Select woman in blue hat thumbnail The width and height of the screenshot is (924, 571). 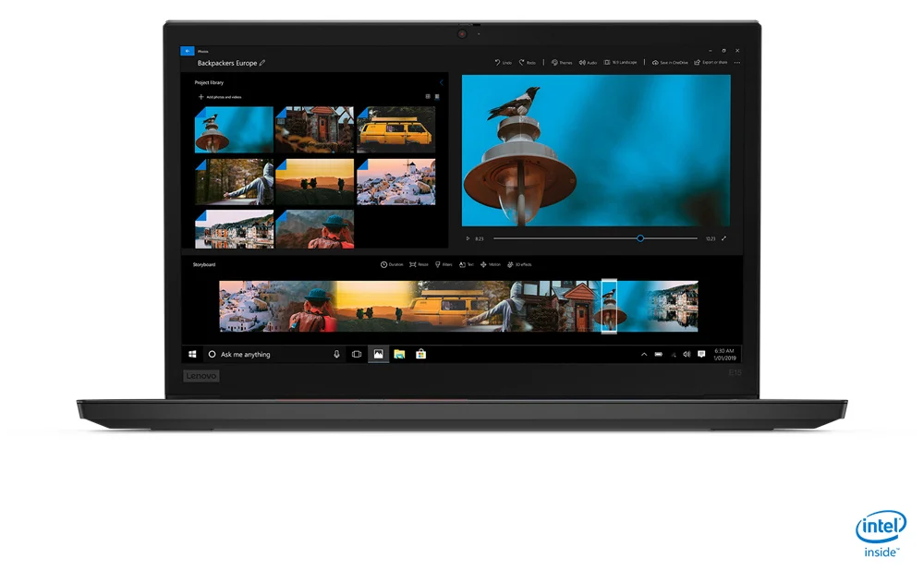pyautogui.click(x=315, y=229)
